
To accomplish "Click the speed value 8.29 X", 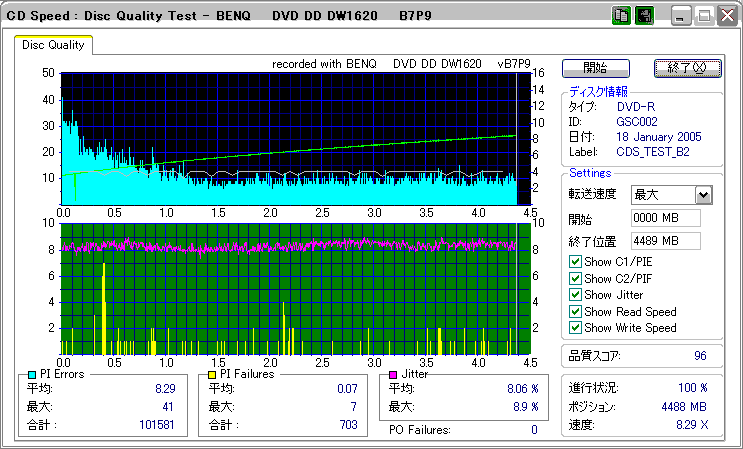I will [x=693, y=425].
